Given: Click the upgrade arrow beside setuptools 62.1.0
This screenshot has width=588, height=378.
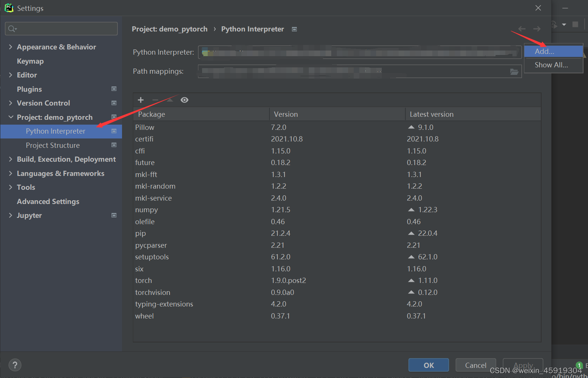Looking at the screenshot, I should (411, 257).
